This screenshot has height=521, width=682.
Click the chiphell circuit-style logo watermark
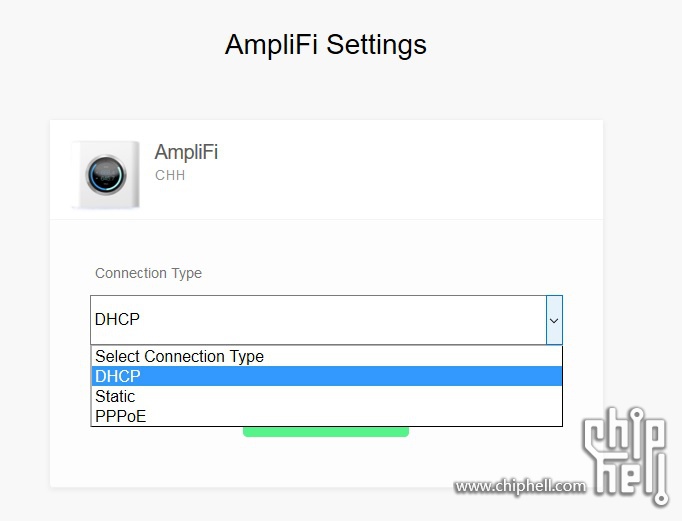626,456
